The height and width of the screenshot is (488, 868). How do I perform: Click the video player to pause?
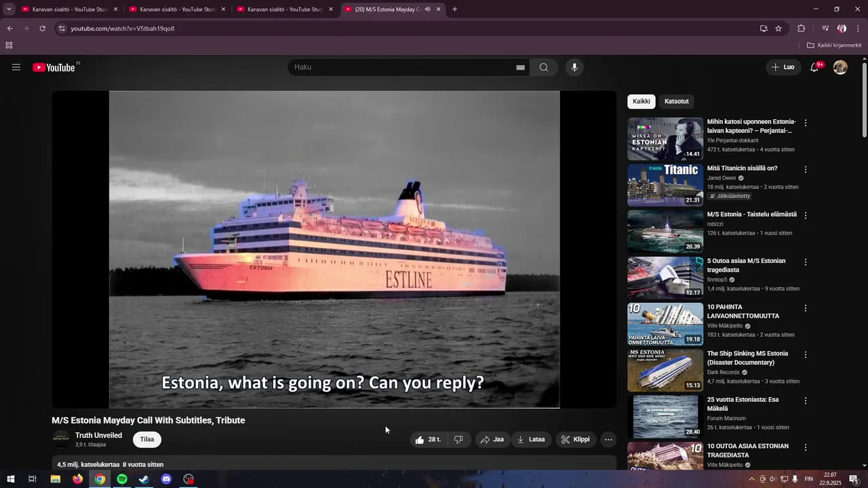[x=334, y=249]
